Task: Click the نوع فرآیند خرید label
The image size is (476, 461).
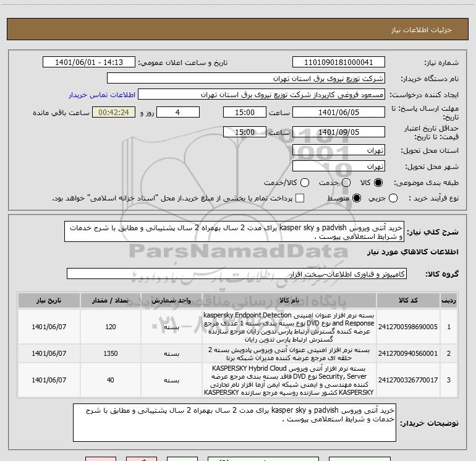Action: pyautogui.click(x=433, y=198)
